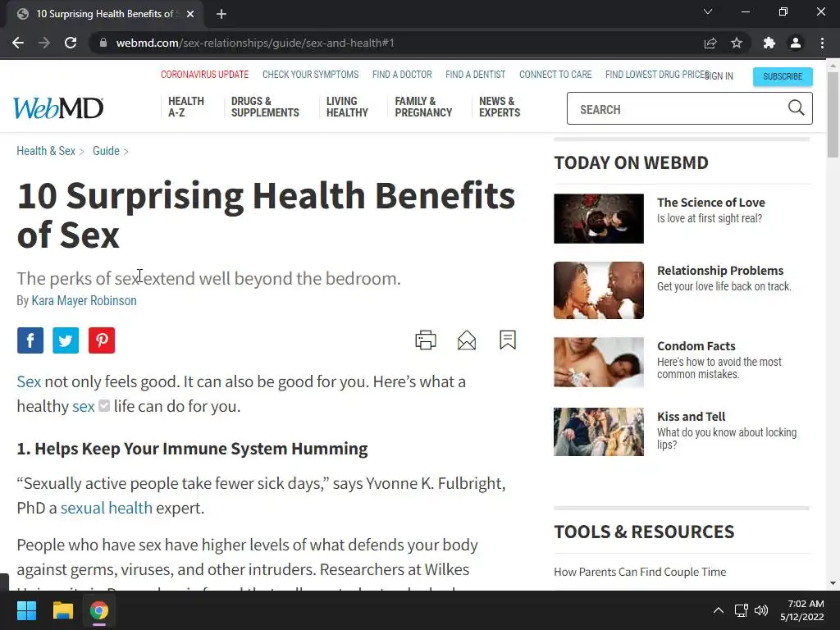Click the 'Sex' link starting the first paragraph

tap(29, 381)
